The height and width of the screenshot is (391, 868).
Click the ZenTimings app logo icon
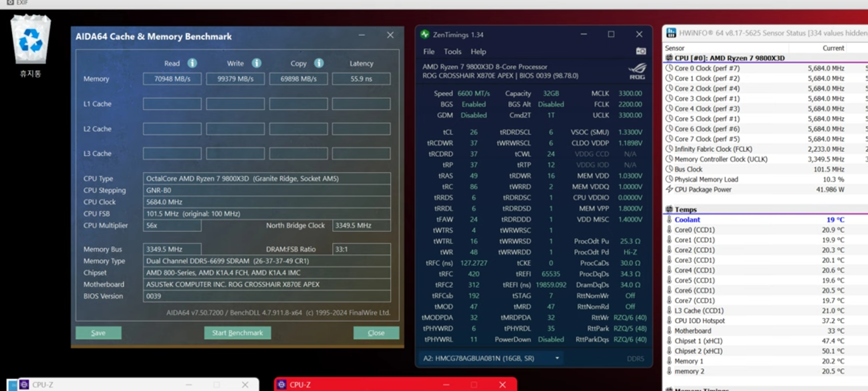(425, 35)
